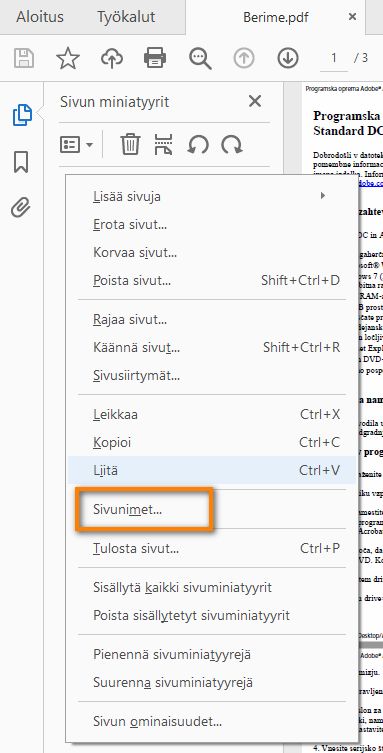Choose Erota sivut menu entry

coord(212,224)
